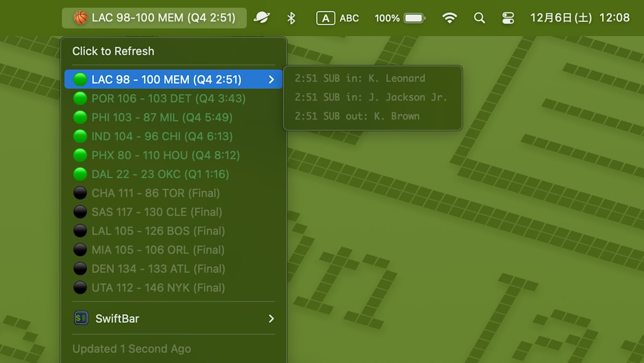Screen dimensions: 644x363
Task: Click green live dot beside LAC-MEM
Action: [80, 79]
